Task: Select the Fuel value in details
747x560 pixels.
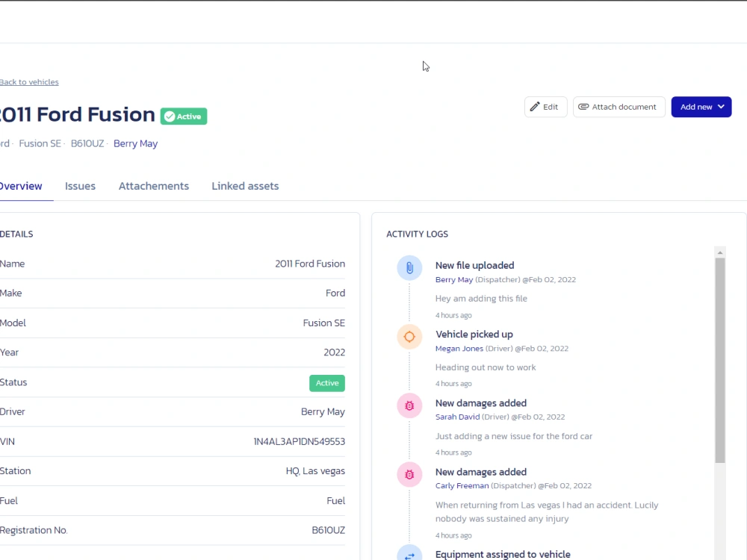Action: [x=336, y=501]
